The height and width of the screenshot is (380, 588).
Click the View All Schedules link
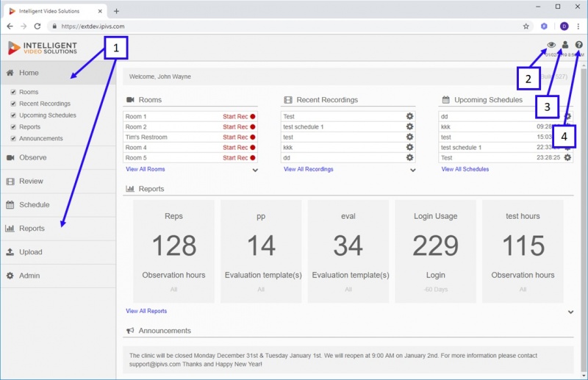click(x=465, y=169)
